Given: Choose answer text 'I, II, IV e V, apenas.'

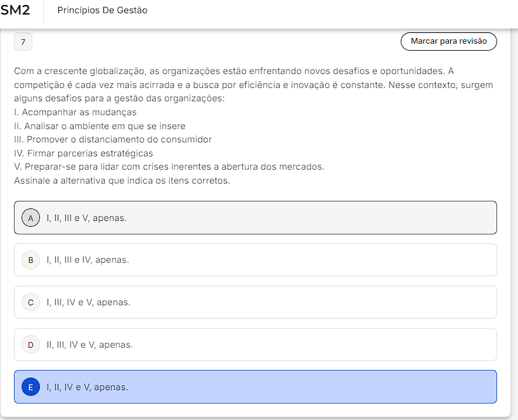Looking at the screenshot, I should point(87,387).
